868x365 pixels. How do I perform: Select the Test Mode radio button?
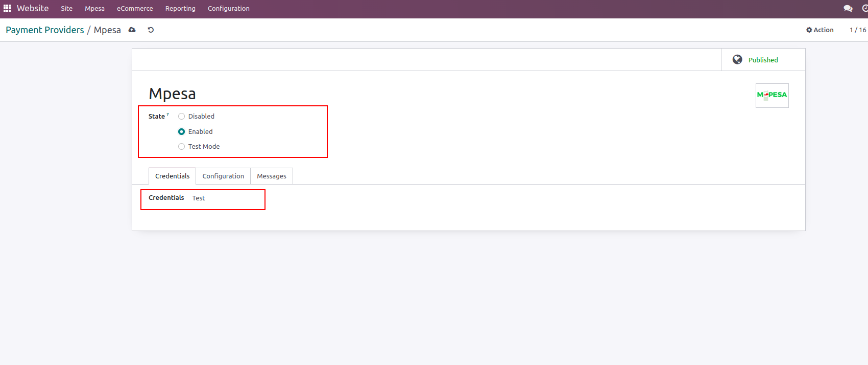click(181, 147)
